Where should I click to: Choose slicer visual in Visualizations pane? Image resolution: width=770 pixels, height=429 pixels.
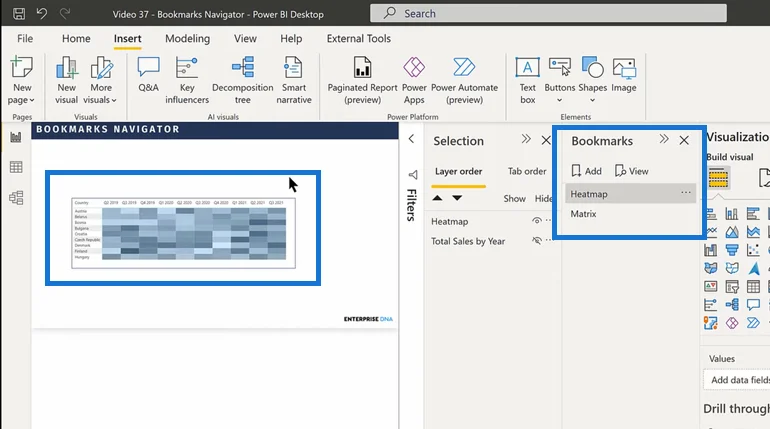[732, 286]
